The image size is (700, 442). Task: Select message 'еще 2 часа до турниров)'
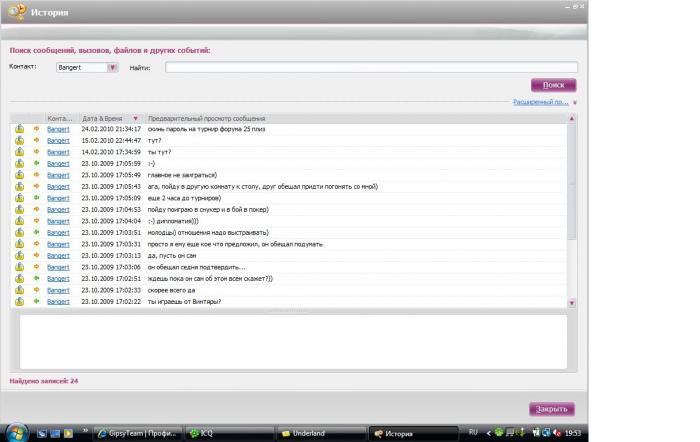(x=184, y=198)
